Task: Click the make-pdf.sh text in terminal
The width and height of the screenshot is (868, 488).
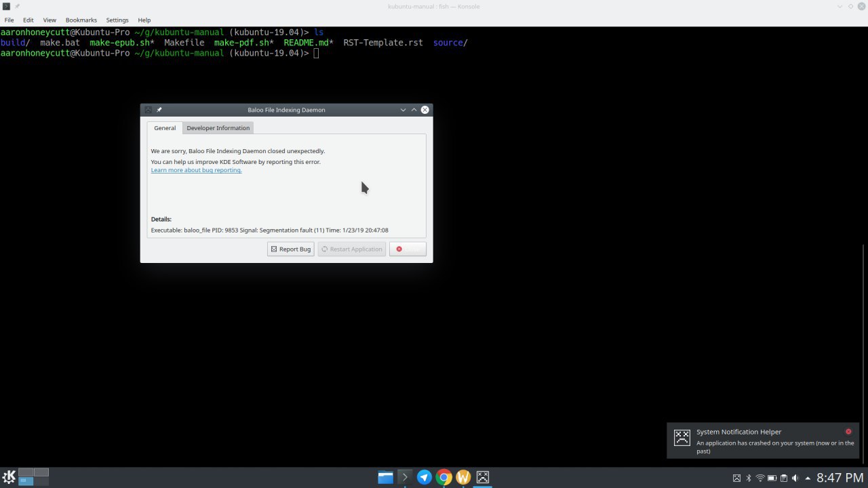Action: (x=241, y=43)
